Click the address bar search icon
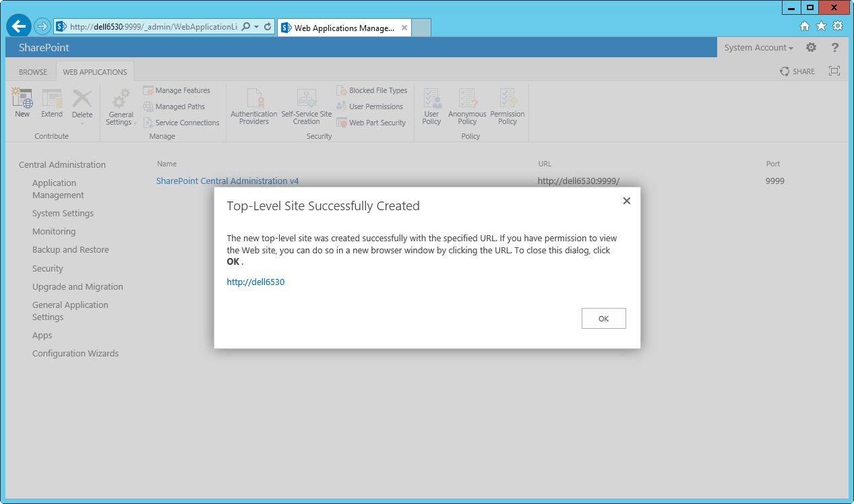The width and height of the screenshot is (854, 504). [x=245, y=27]
